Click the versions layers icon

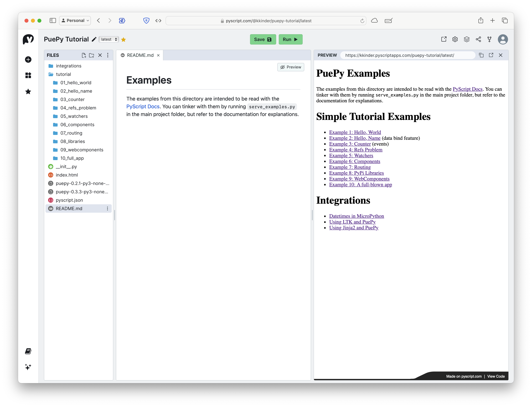tap(467, 39)
